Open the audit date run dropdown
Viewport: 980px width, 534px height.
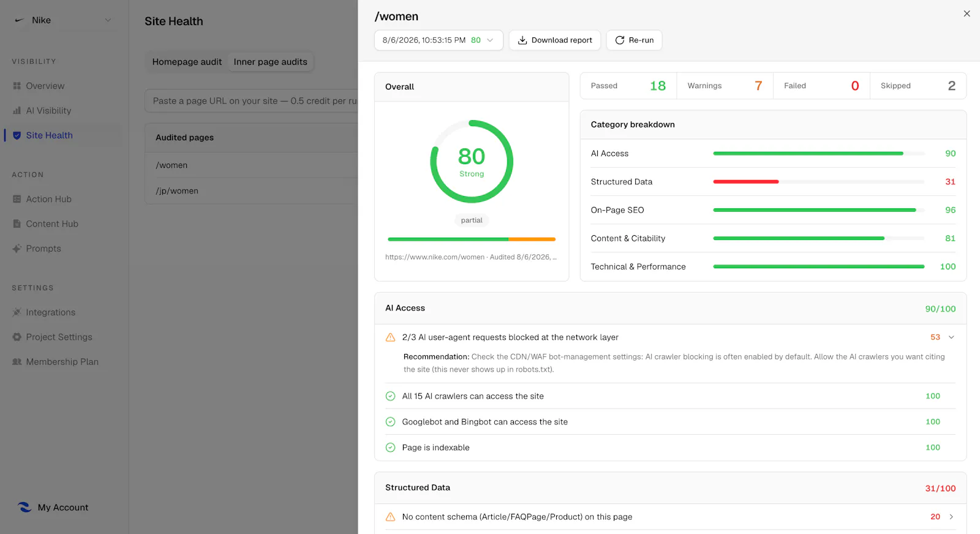point(439,40)
